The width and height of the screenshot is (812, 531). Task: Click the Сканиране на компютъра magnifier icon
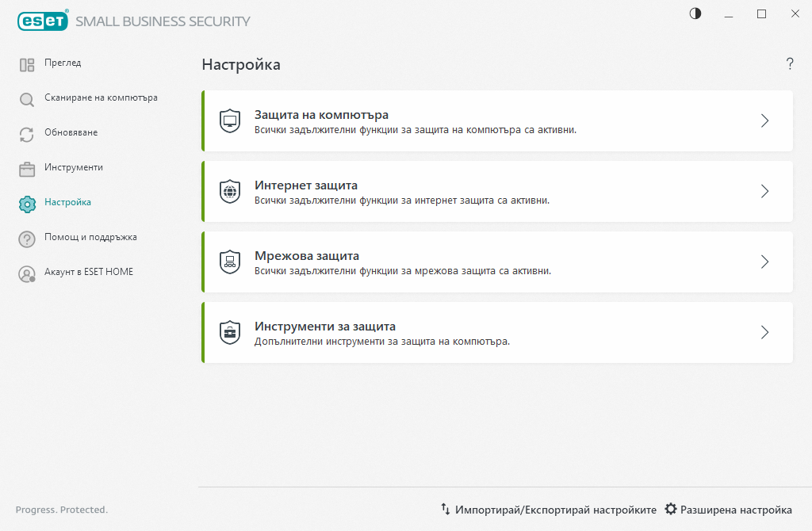point(27,99)
